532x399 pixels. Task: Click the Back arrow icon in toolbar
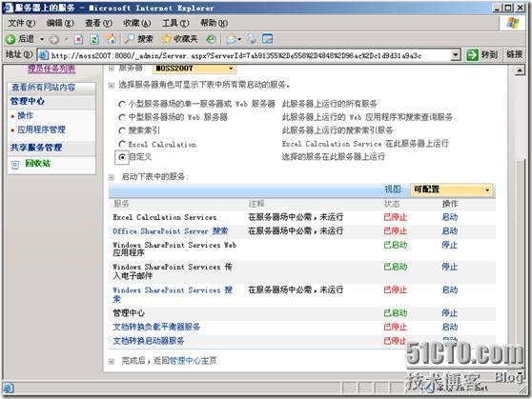(10, 39)
